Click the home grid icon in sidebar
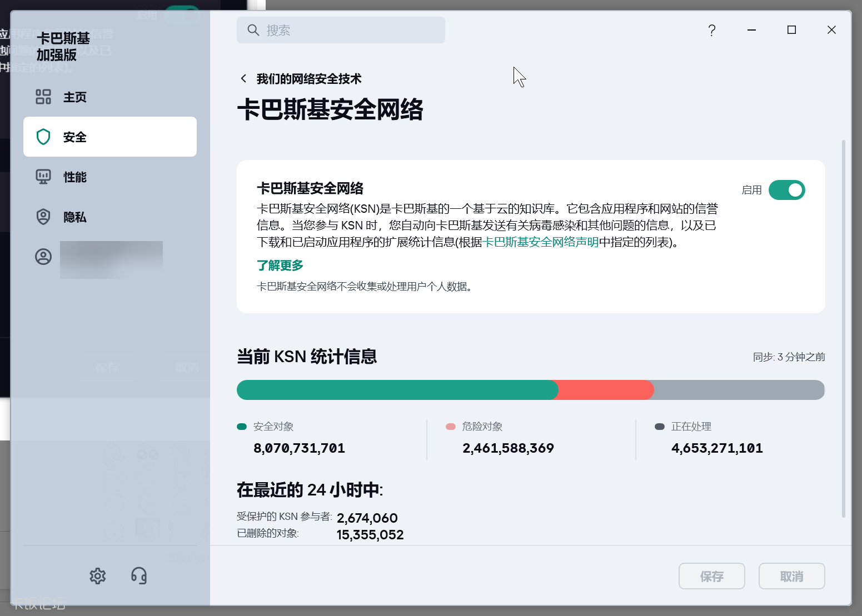 pyautogui.click(x=43, y=97)
